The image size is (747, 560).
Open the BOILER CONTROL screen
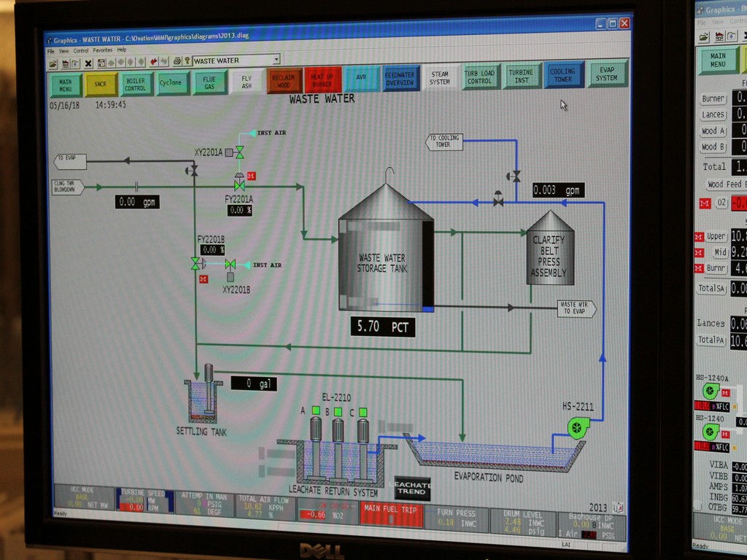coord(136,84)
